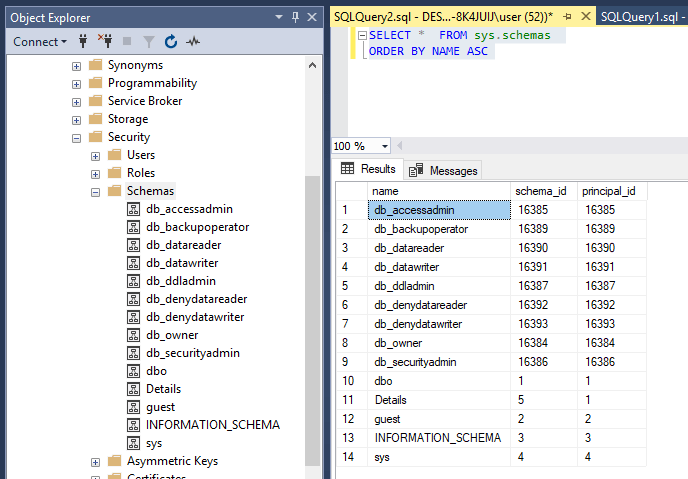Click the Disconnect server icon
The height and width of the screenshot is (479, 688).
click(105, 42)
